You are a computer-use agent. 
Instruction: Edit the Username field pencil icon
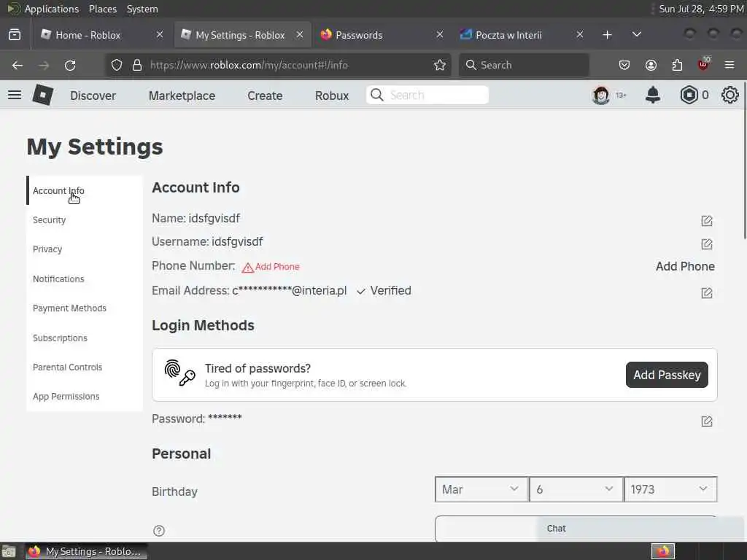pyautogui.click(x=707, y=244)
